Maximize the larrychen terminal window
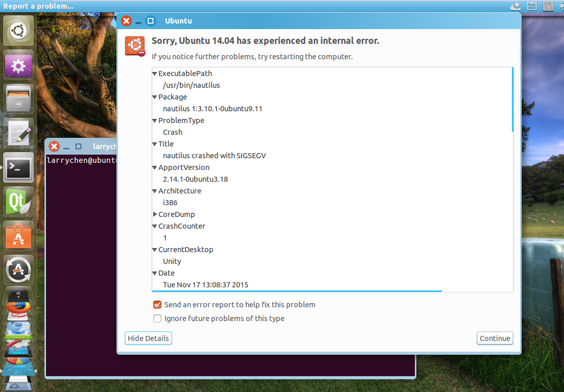Viewport: 564px width, 392px height. 78,146
